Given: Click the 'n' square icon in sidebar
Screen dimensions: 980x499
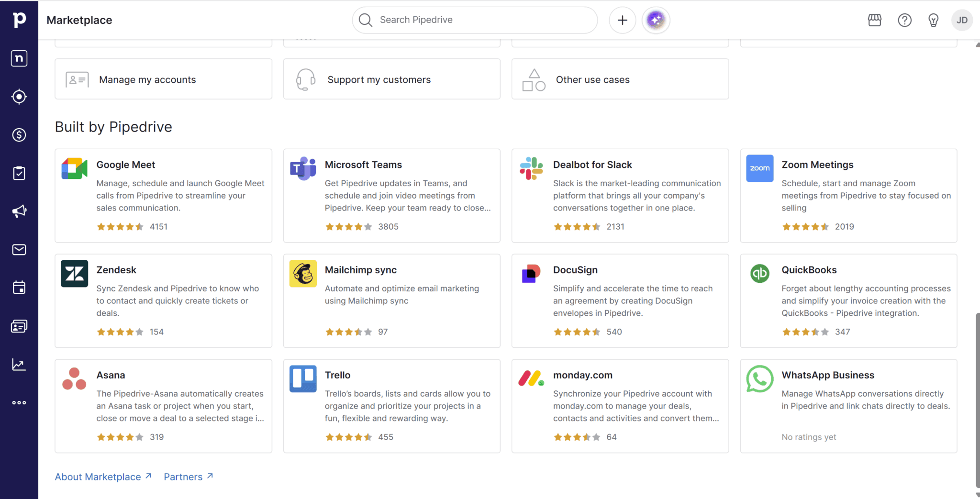Looking at the screenshot, I should pyautogui.click(x=19, y=58).
